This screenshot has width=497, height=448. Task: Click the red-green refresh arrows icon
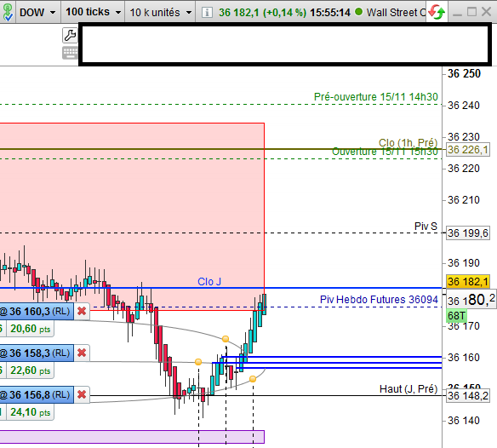[437, 12]
